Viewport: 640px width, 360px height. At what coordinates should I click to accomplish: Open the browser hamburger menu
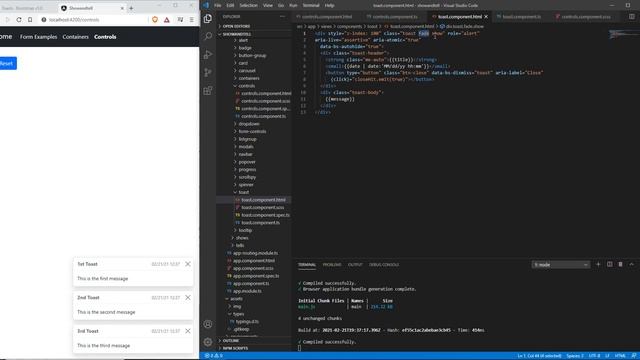[191, 20]
